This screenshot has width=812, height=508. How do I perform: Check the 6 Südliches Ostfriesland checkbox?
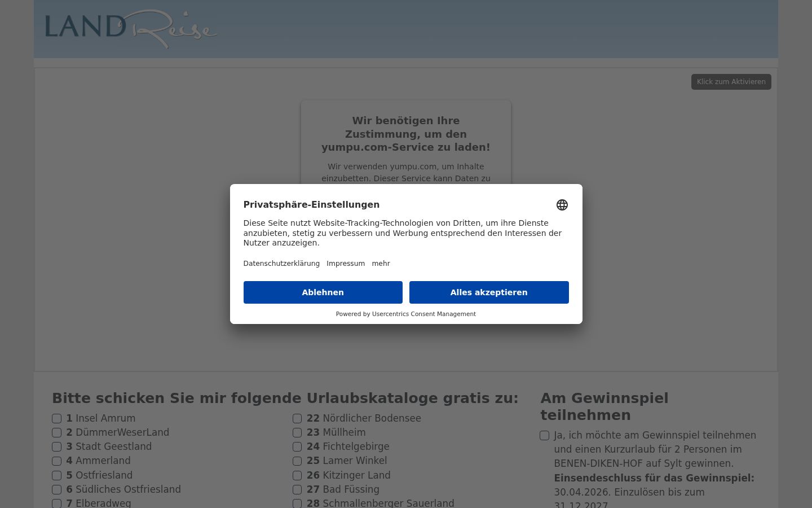57,489
